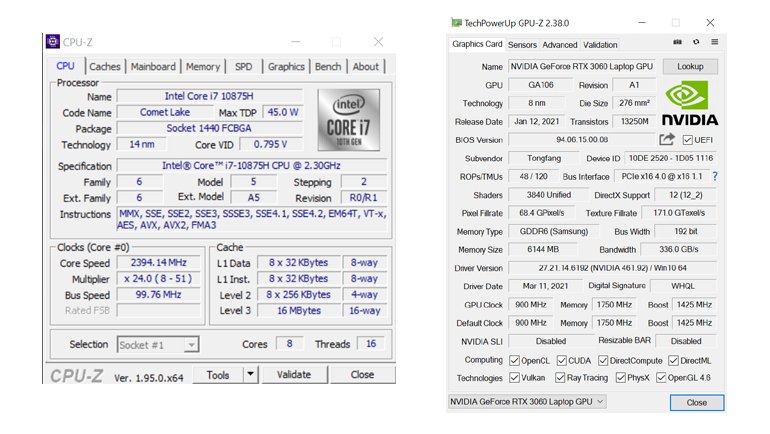Switch to the Mainboard tab
770x434 pixels.
pos(153,67)
